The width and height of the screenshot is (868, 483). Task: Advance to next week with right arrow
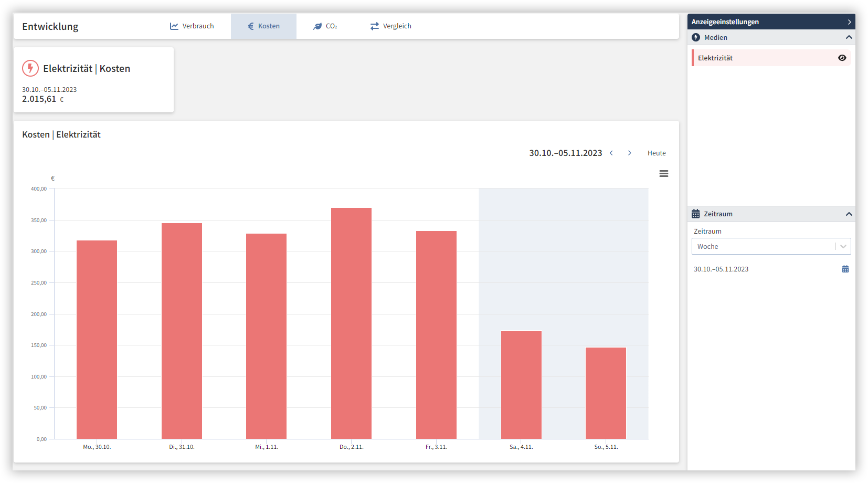[x=629, y=153]
